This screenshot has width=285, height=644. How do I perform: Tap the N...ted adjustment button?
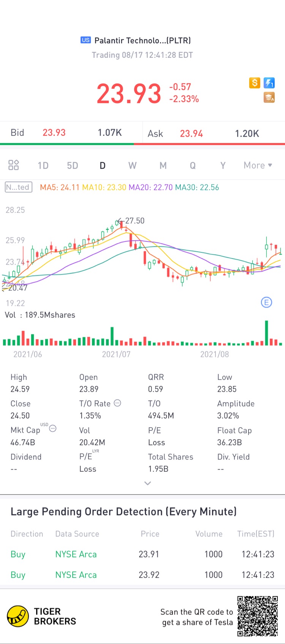18,187
